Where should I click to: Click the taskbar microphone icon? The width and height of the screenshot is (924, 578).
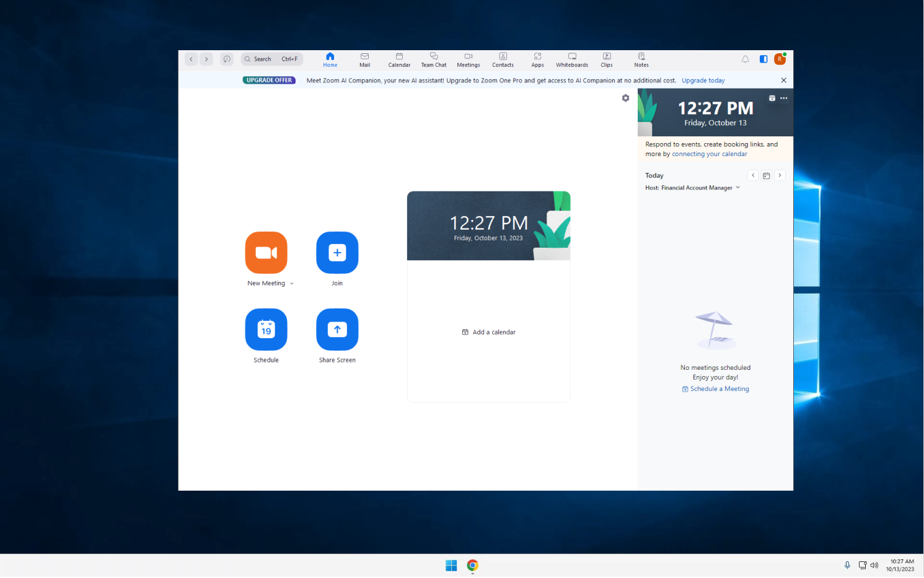(x=847, y=566)
